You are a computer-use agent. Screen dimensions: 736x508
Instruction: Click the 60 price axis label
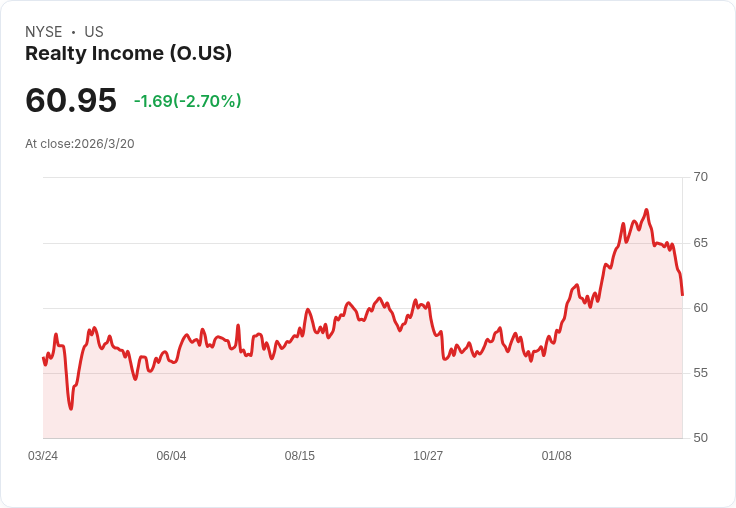(x=700, y=308)
